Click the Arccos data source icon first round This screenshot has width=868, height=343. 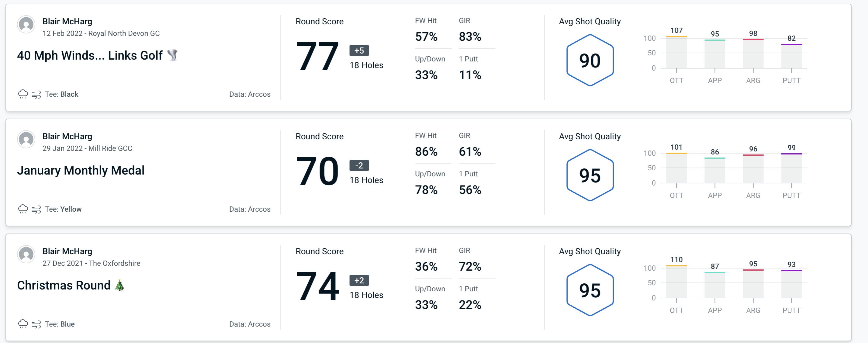(249, 94)
